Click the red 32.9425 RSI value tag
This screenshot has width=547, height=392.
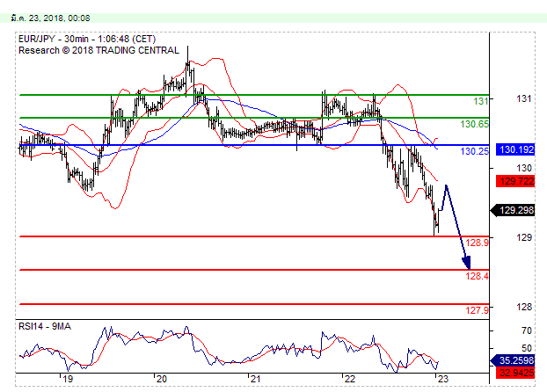click(515, 373)
